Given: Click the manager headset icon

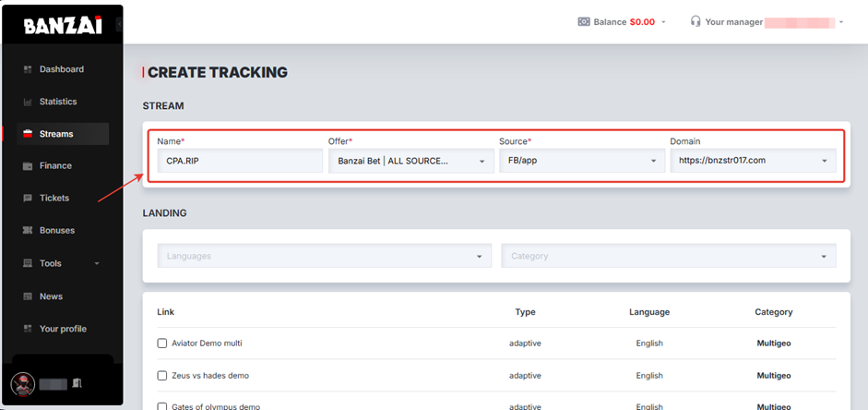Looking at the screenshot, I should 696,21.
